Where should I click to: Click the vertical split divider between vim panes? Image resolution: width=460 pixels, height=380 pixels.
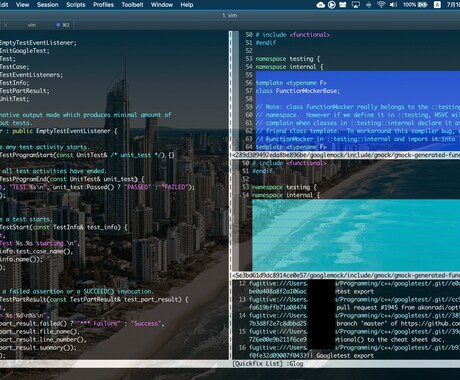(230, 195)
